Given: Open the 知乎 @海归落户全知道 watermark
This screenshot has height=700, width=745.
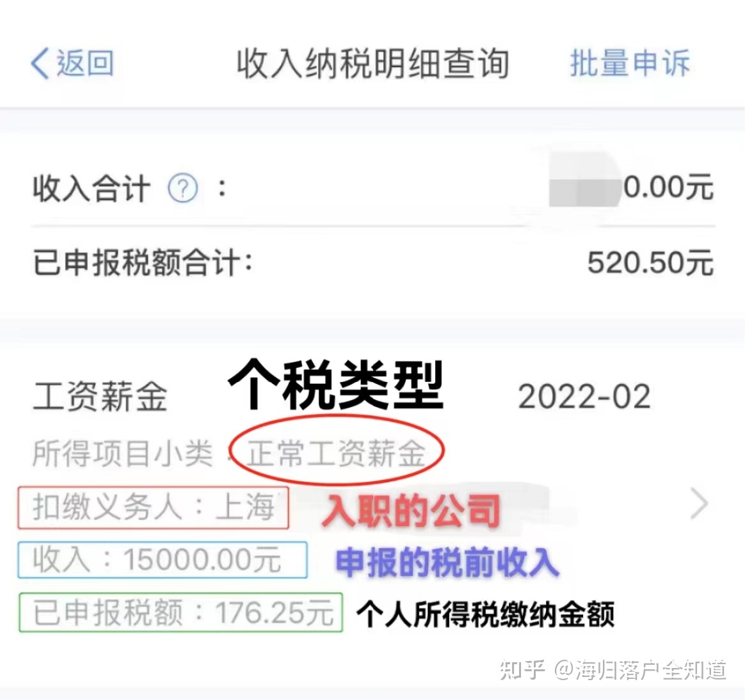Looking at the screenshot, I should click(x=613, y=669).
